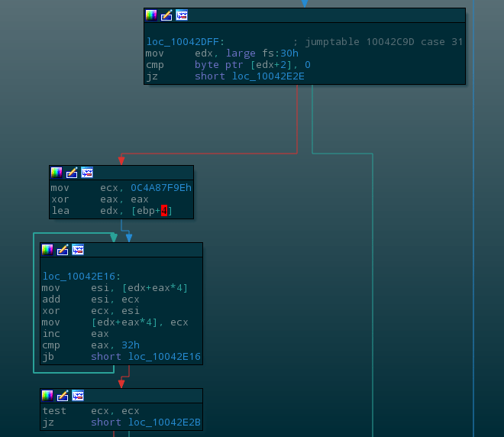
Task: Click the edit (pencil) icon on loc_10042DFF block
Action: click(166, 15)
